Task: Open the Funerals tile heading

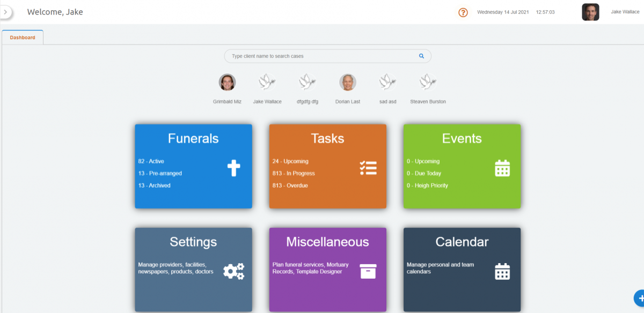Action: tap(193, 138)
